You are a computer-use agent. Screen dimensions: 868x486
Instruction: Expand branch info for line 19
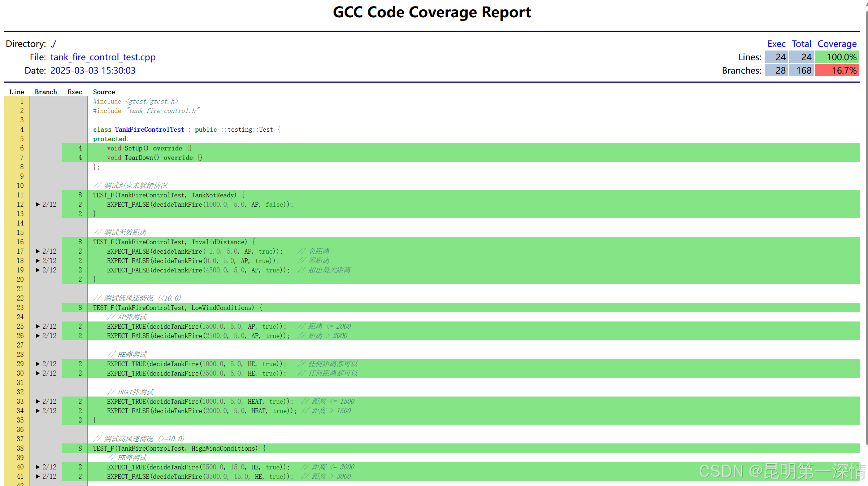tap(38, 270)
